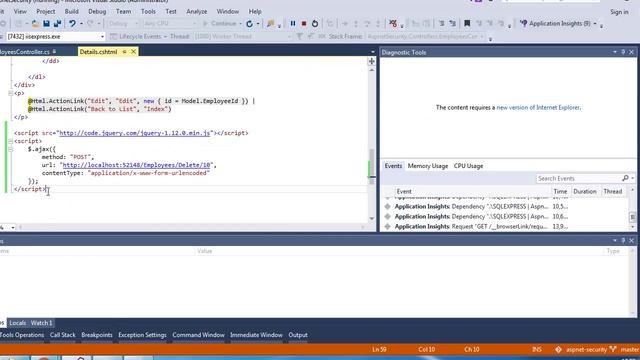The width and height of the screenshot is (640, 360).
Task: Click the Break All pause icon
Action: pos(293,24)
